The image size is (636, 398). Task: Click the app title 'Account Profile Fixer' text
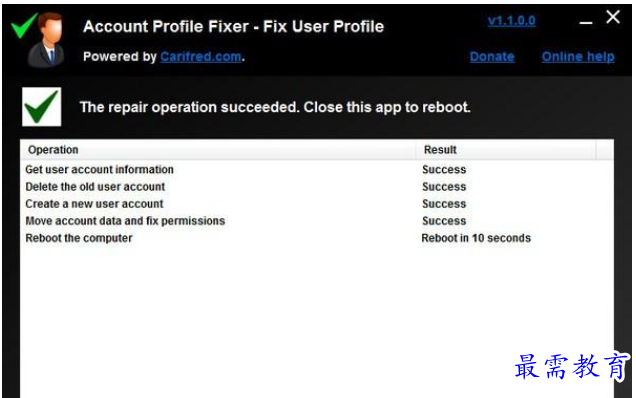tap(166, 26)
